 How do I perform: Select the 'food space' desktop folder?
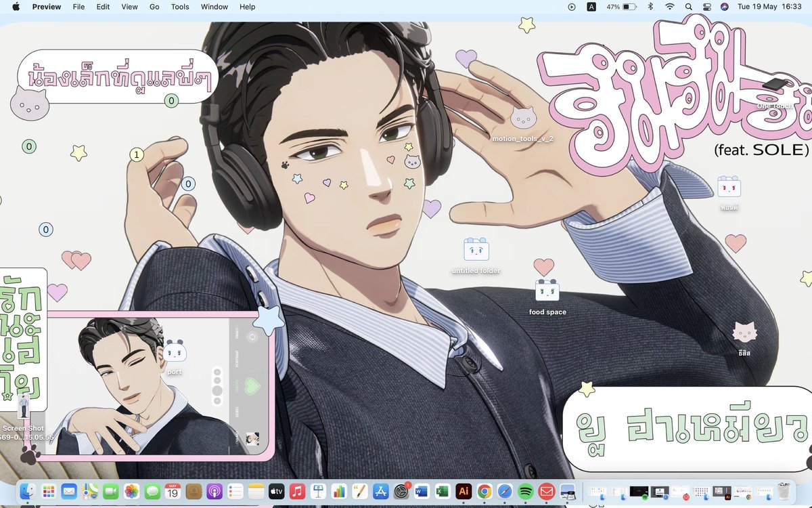547,297
